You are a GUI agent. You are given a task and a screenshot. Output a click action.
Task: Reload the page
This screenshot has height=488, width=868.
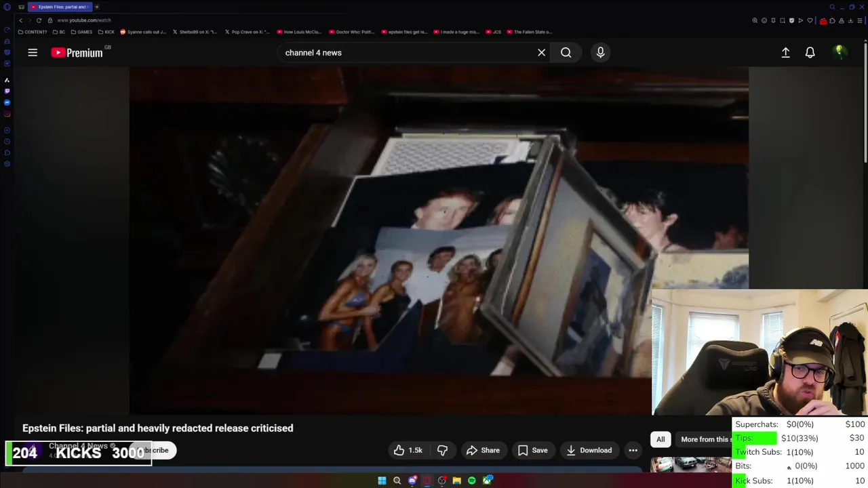pyautogui.click(x=39, y=20)
